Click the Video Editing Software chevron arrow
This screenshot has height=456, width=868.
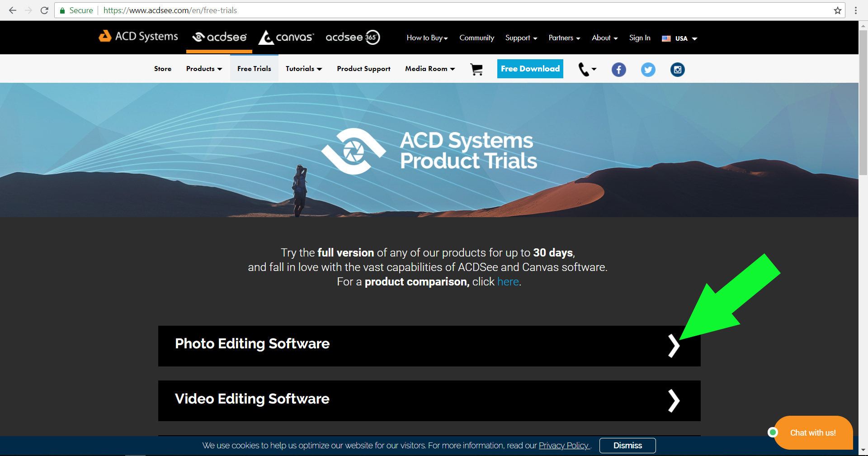coord(674,401)
